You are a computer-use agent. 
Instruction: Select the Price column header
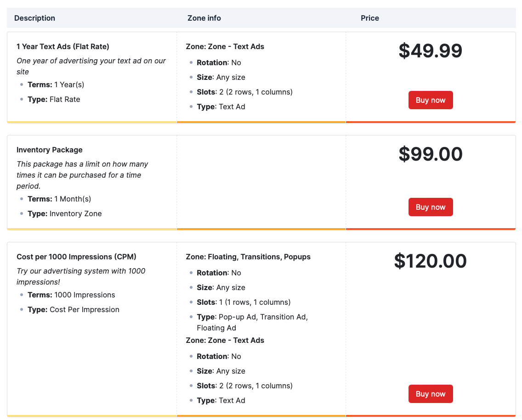coord(370,18)
